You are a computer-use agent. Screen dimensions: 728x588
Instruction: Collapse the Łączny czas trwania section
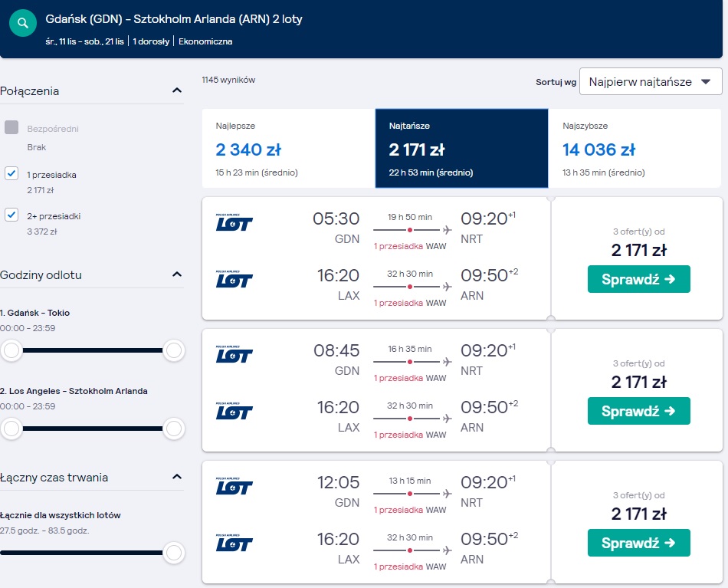[177, 477]
